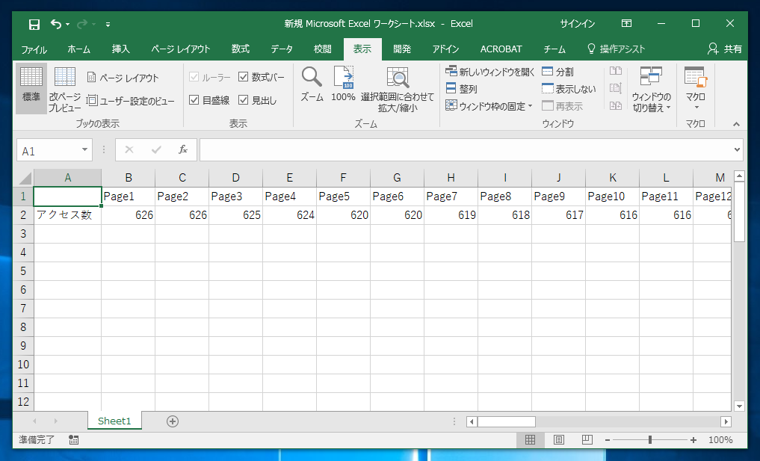This screenshot has height=461, width=760.
Task: Click the zoom slider handle
Action: coord(650,440)
